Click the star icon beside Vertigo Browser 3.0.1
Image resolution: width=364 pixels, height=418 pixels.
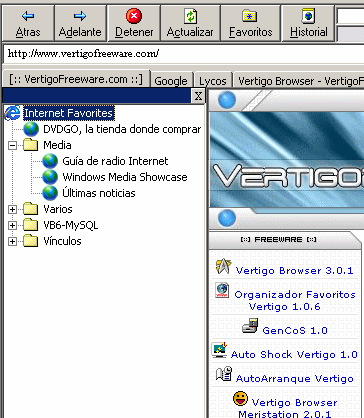coord(223,267)
